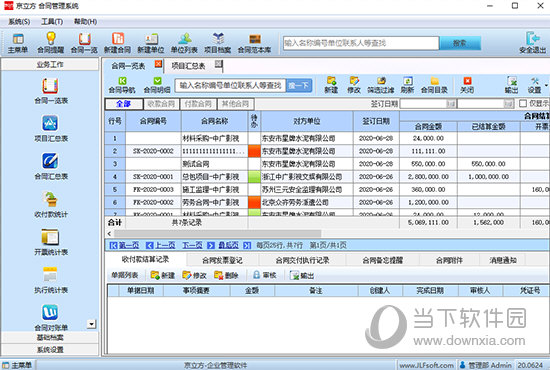Click the search field next to 搜一下
This screenshot has width=550, height=370.
tap(231, 85)
